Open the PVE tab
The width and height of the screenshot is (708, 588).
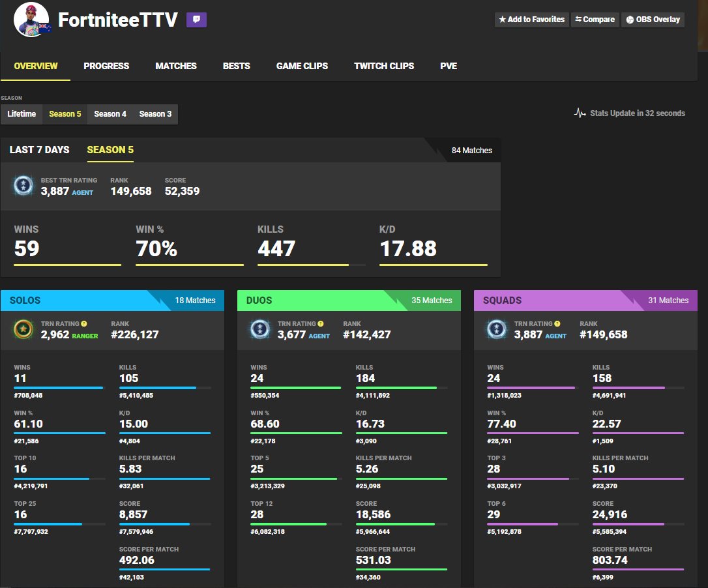(x=449, y=66)
